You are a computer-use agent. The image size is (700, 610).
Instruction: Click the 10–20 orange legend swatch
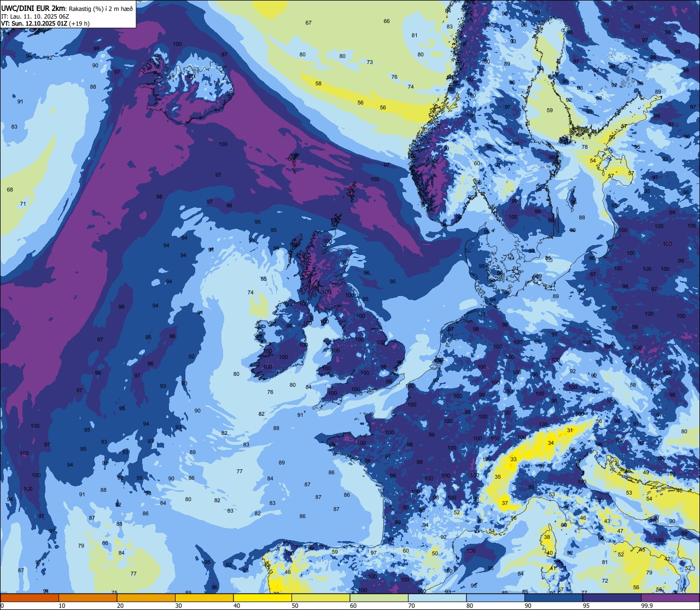[87, 597]
